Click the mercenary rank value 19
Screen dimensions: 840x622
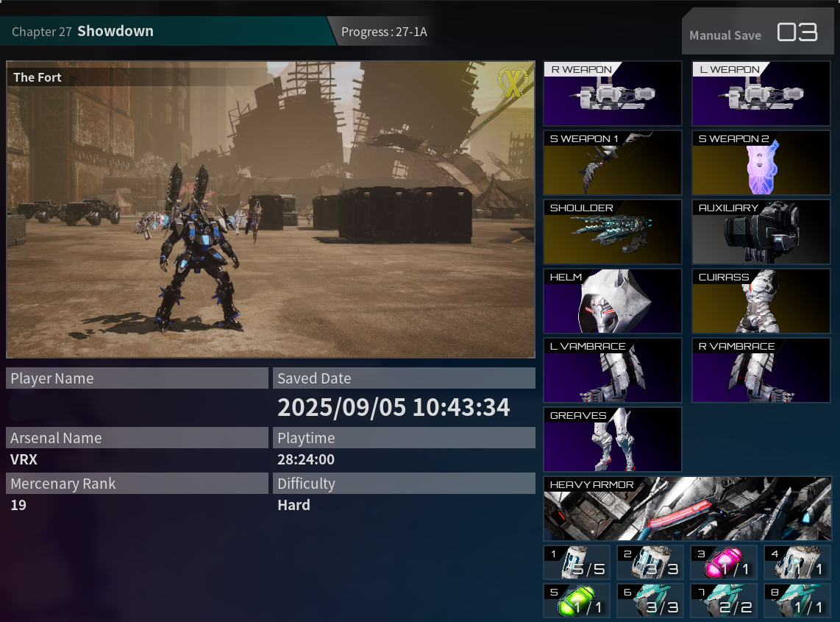coord(18,505)
